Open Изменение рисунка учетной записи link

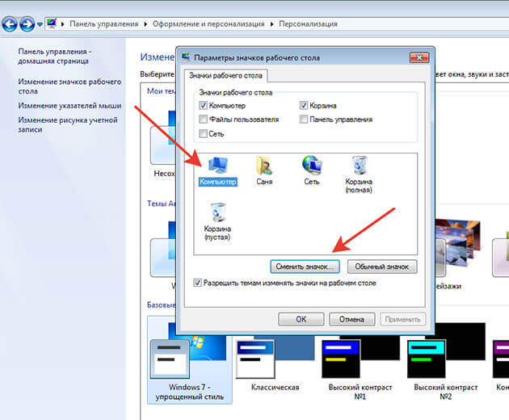[68, 124]
